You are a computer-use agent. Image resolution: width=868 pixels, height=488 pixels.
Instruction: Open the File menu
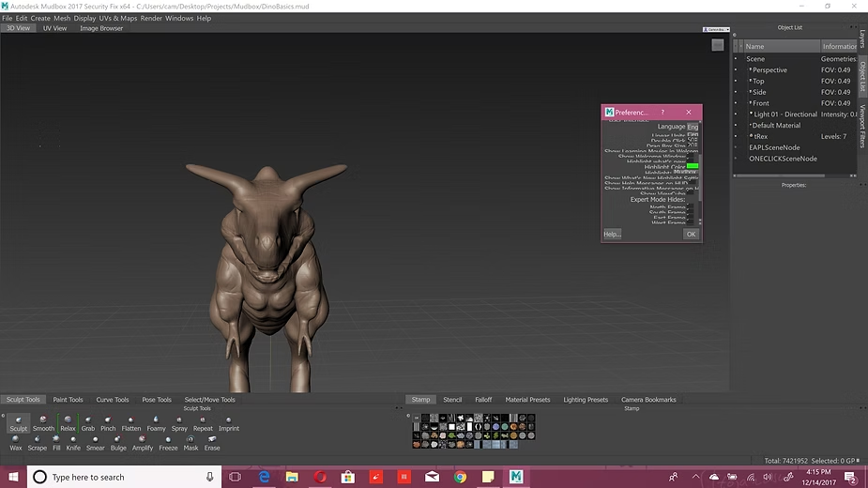pos(8,18)
